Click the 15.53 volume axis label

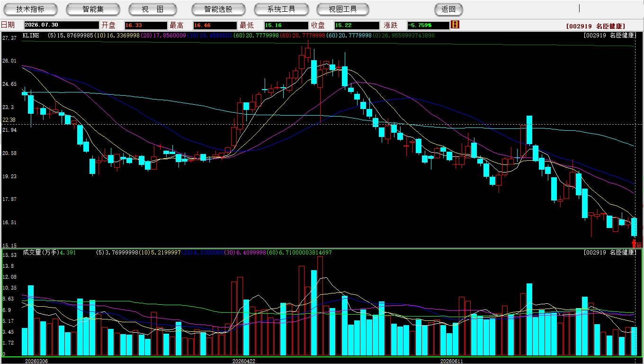9,255
